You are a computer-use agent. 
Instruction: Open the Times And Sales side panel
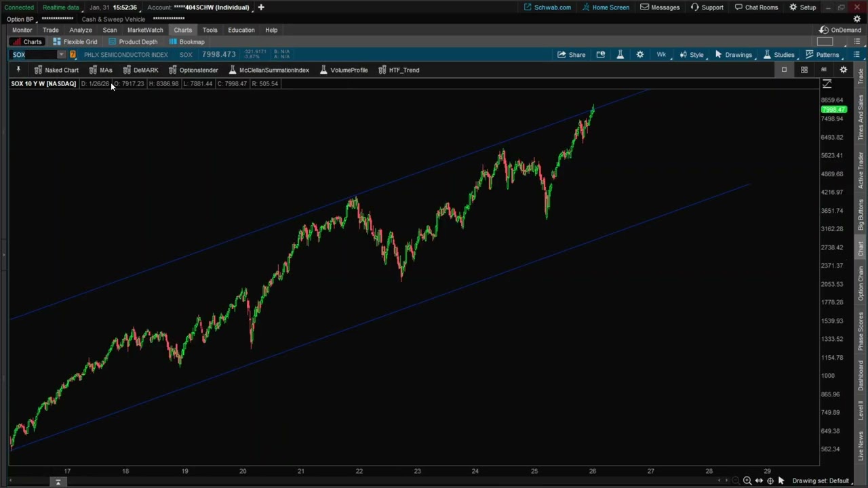tap(861, 117)
